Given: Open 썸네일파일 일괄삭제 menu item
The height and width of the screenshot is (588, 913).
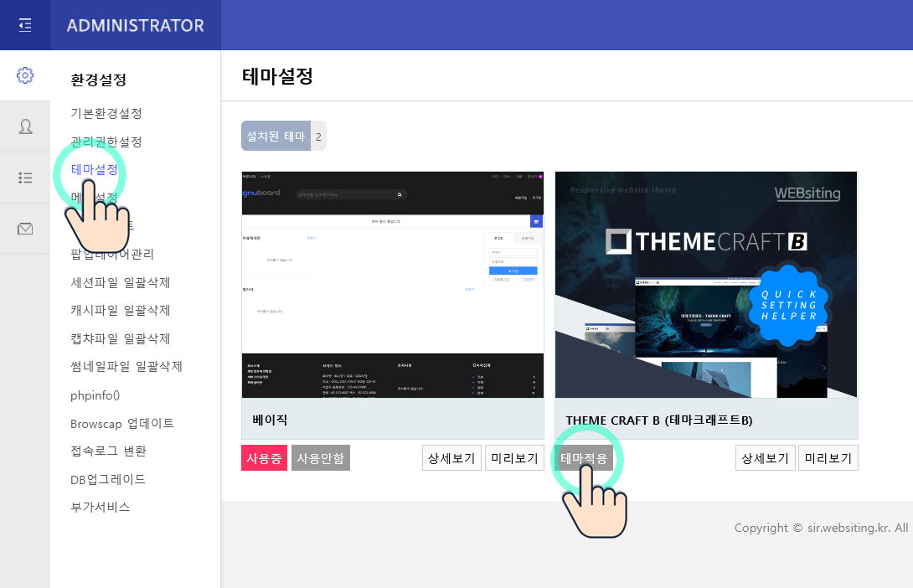Looking at the screenshot, I should pos(126,366).
